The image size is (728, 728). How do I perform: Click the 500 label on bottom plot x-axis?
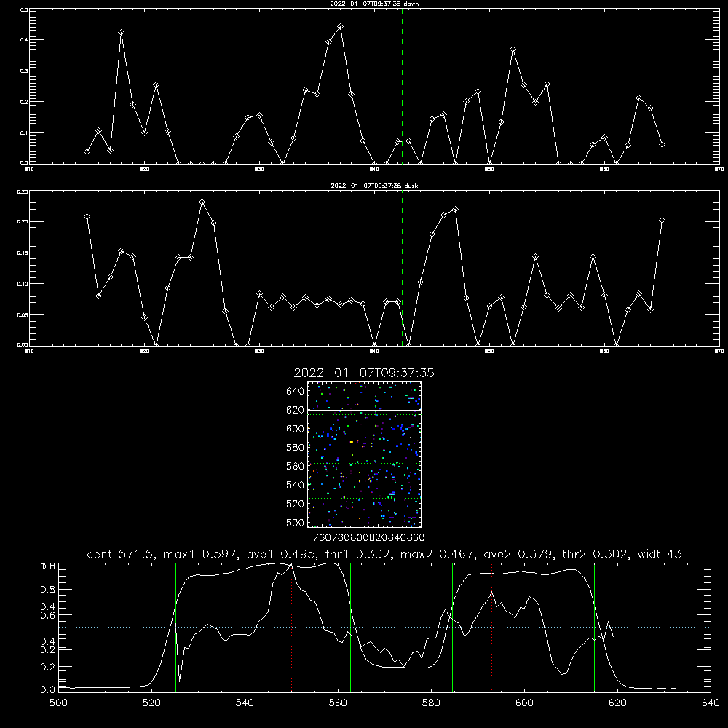(58, 703)
